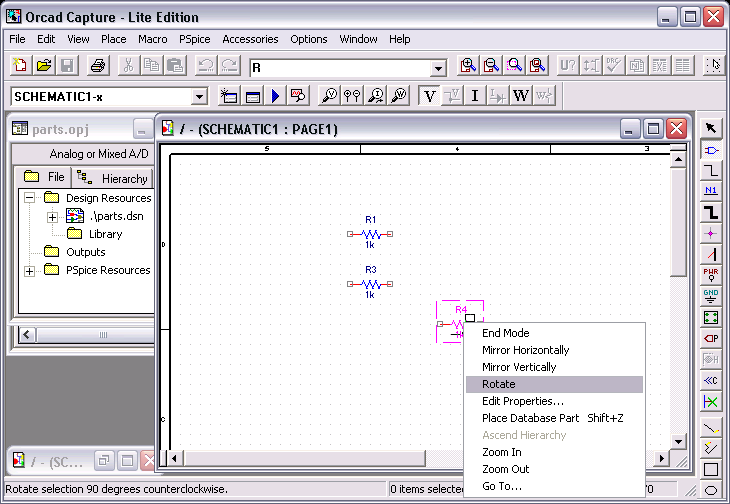Select the Place Power PWR tool
The width and height of the screenshot is (730, 504).
(x=711, y=275)
